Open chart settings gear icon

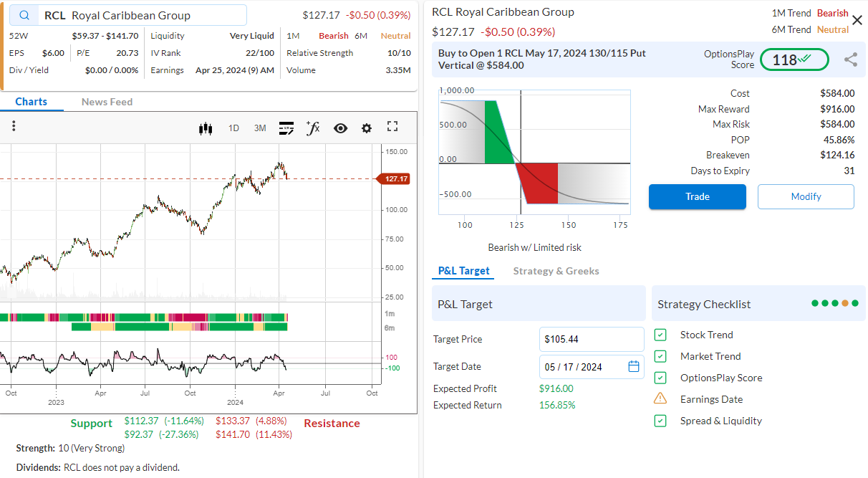click(367, 128)
